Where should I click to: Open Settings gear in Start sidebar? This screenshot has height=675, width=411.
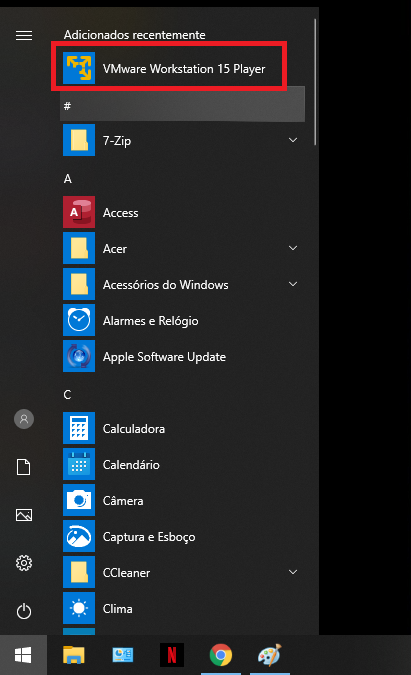[x=24, y=563]
